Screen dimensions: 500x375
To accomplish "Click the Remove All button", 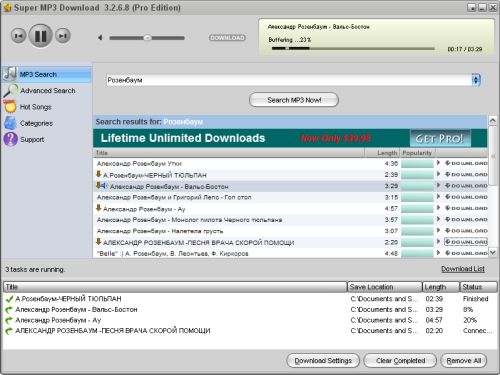I will (464, 361).
